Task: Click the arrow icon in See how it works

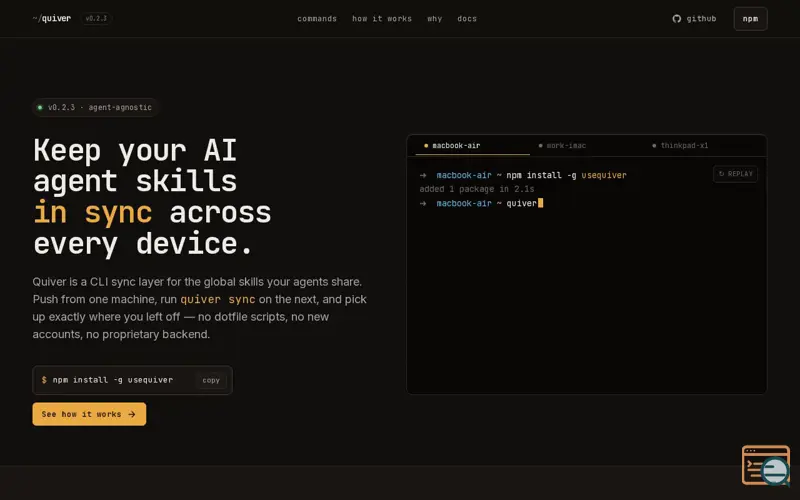Action: (x=132, y=414)
